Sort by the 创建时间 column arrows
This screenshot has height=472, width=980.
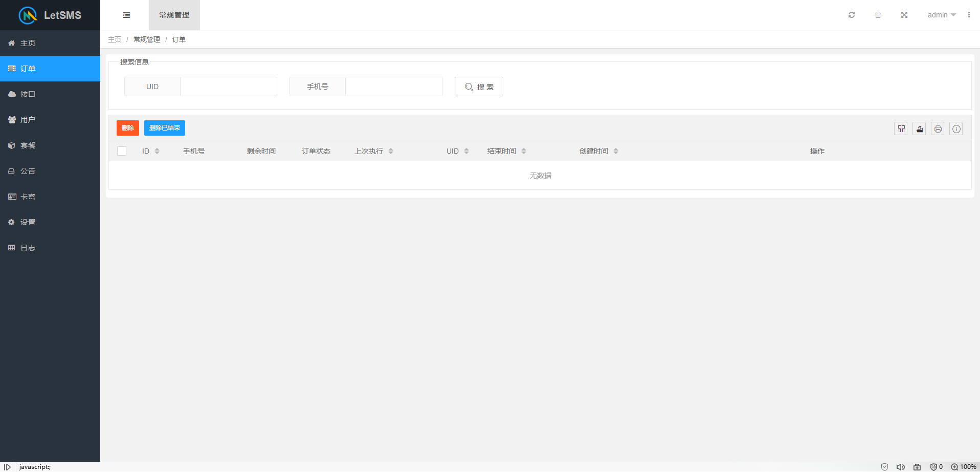click(x=616, y=151)
